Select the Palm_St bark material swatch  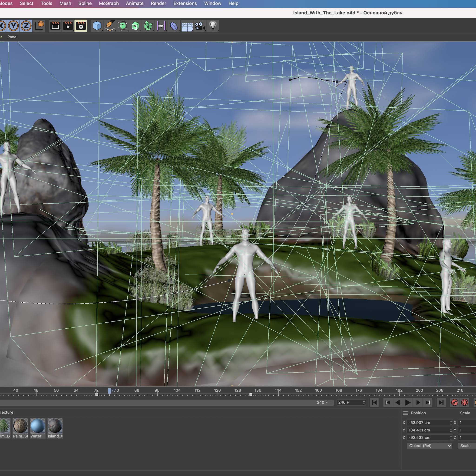20,428
